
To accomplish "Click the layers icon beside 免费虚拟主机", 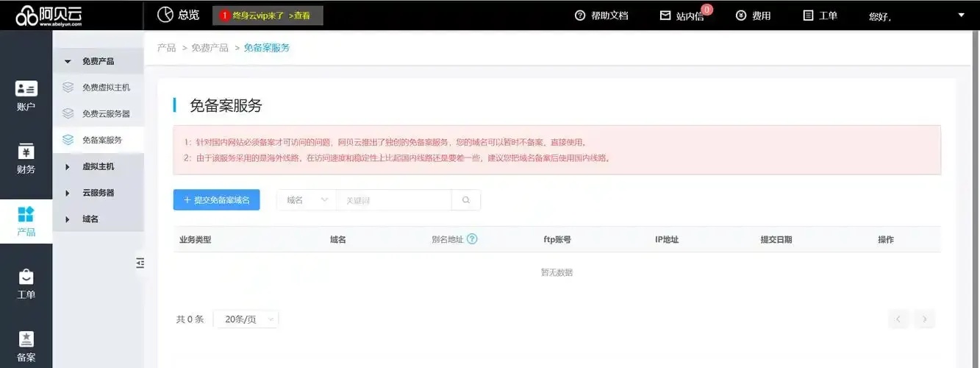I will pyautogui.click(x=68, y=87).
